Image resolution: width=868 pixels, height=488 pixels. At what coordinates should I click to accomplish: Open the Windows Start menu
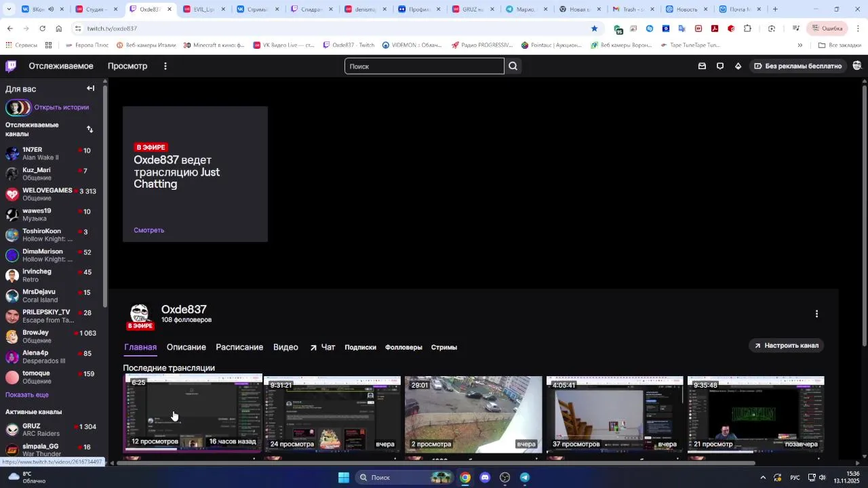(344, 477)
